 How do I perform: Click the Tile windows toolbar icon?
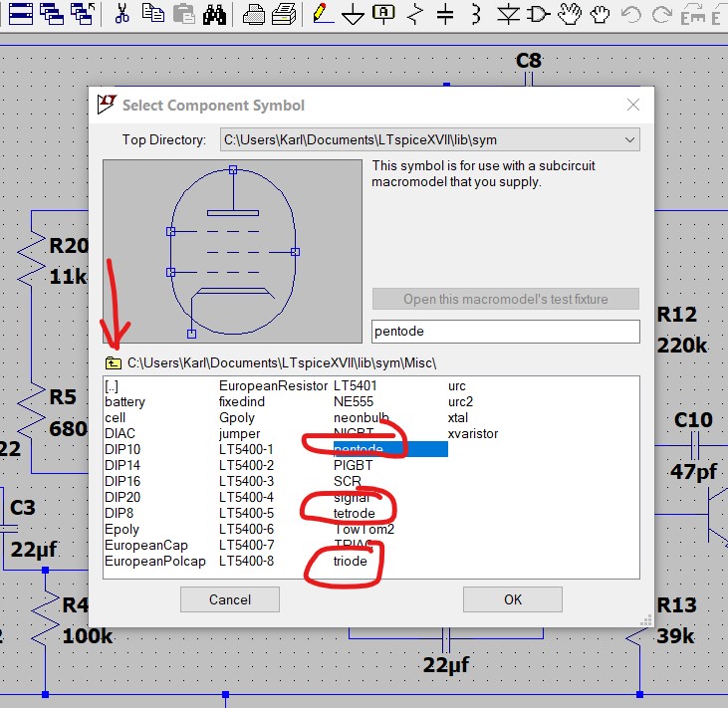click(x=21, y=14)
